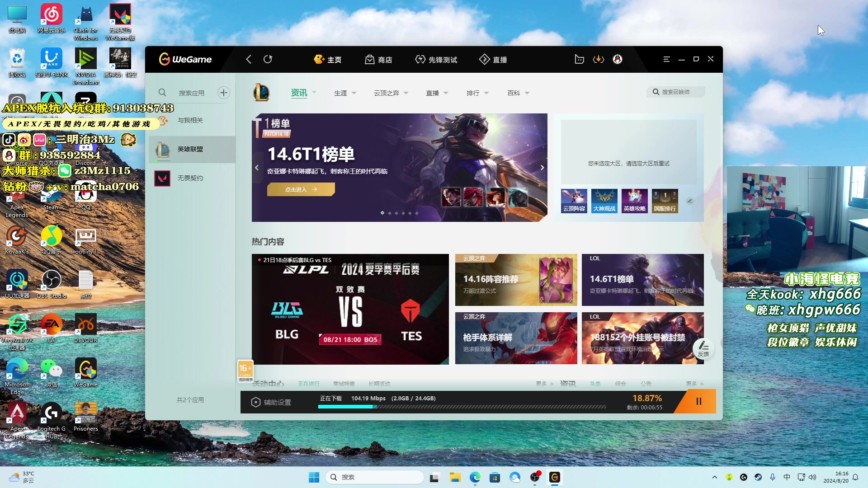Add an application with plus button

coord(223,93)
